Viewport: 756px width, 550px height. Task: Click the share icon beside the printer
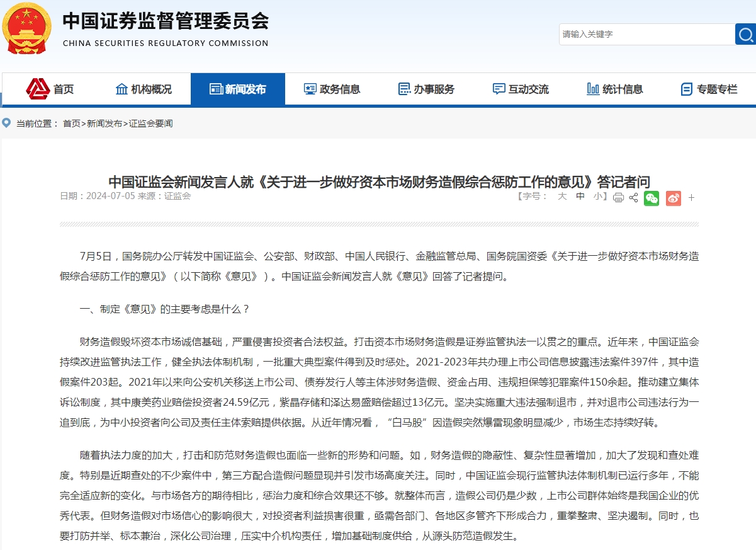pyautogui.click(x=633, y=198)
